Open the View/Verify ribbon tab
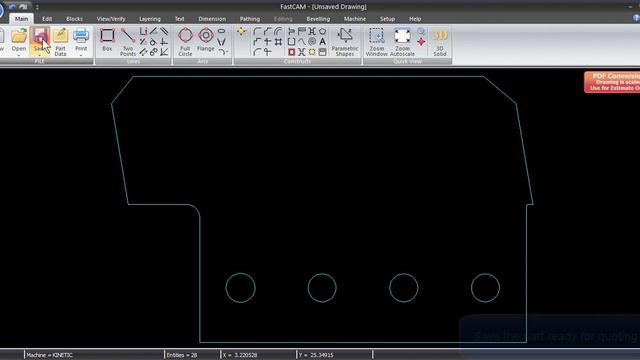The height and width of the screenshot is (360, 640). pos(111,19)
